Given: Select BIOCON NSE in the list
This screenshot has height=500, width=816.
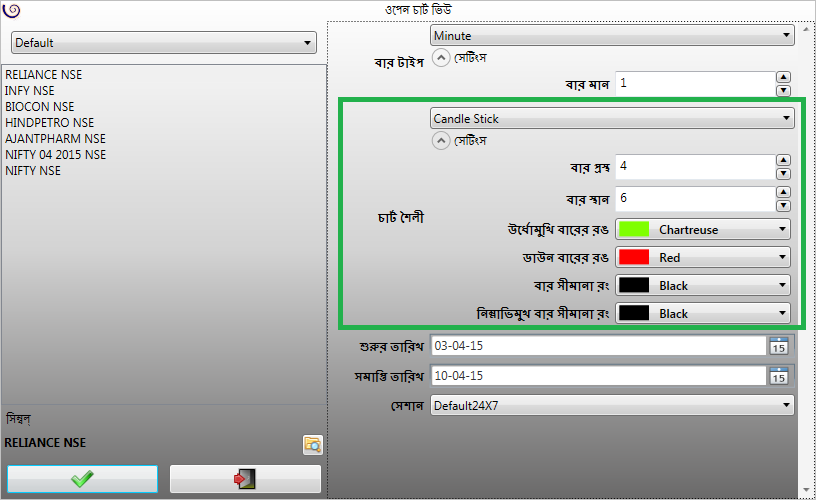Looking at the screenshot, I should 40,107.
